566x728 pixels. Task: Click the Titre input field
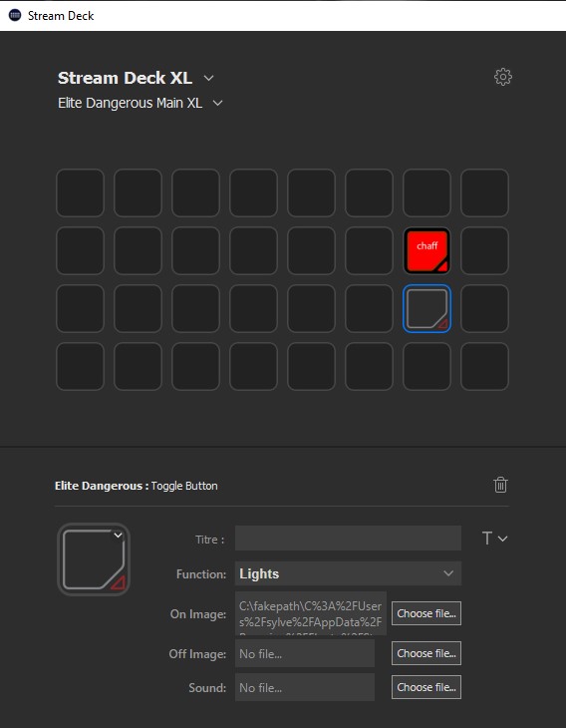click(348, 539)
